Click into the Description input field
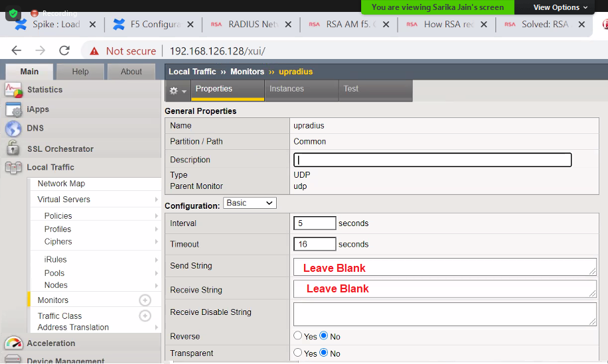 432,160
